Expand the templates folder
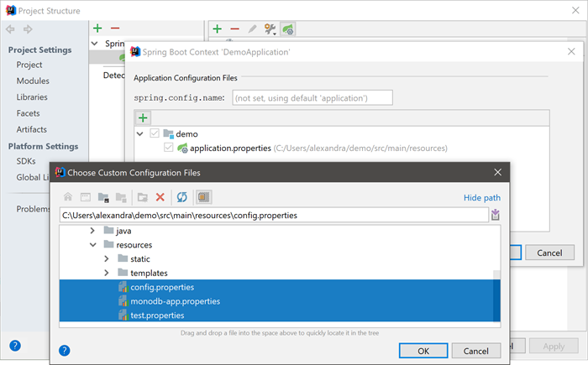The height and width of the screenshot is (365, 588). (x=107, y=273)
